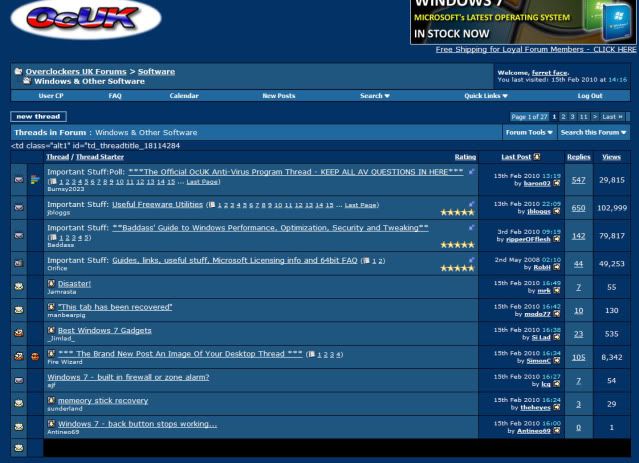The image size is (639, 463).
Task: Click smiley post icon on Desktop Thread row
Action: tap(35, 357)
